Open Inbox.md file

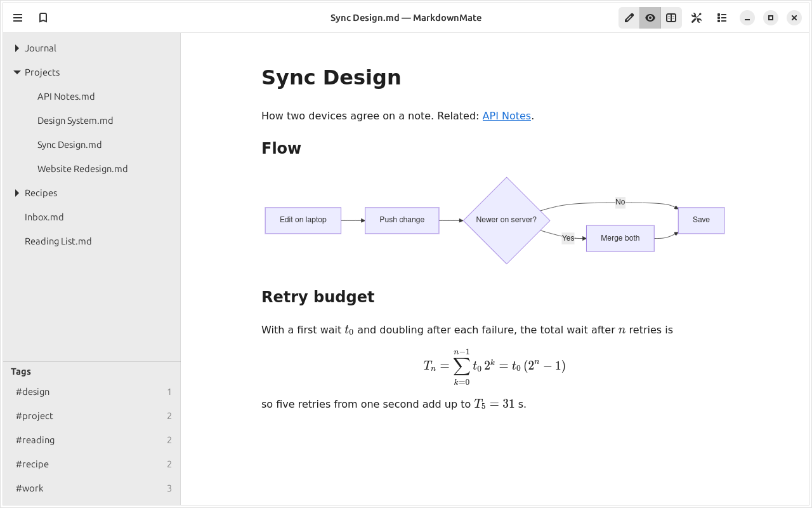pos(92,217)
